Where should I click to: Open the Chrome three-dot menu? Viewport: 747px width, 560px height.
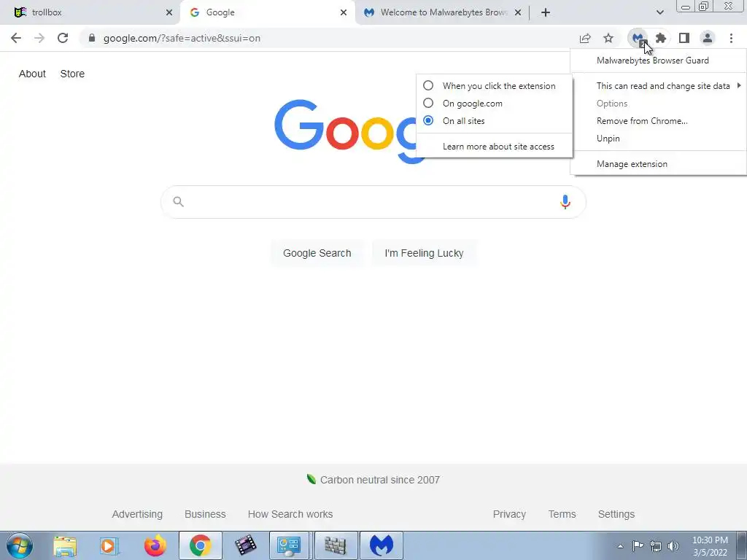pyautogui.click(x=731, y=38)
